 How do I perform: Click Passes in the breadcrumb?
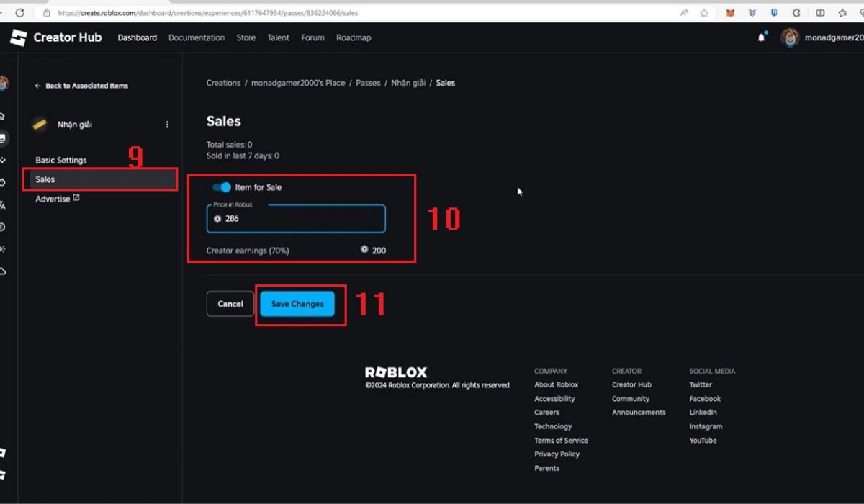(368, 83)
